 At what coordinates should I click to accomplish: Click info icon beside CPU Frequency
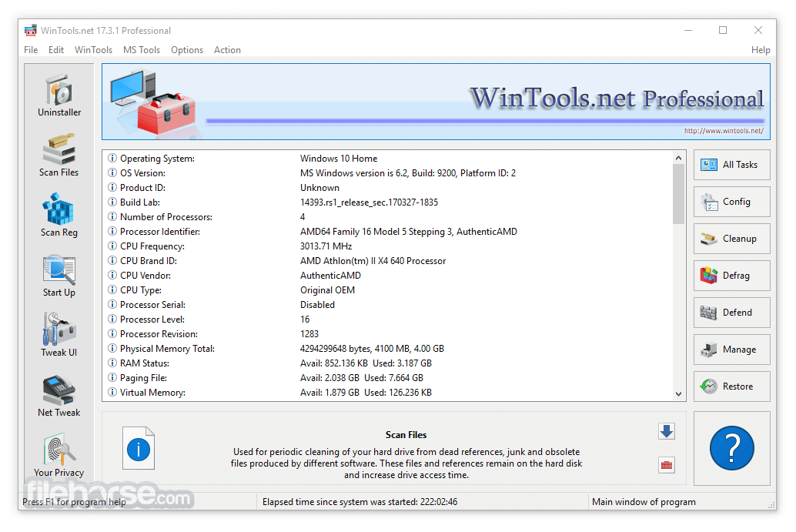(112, 246)
